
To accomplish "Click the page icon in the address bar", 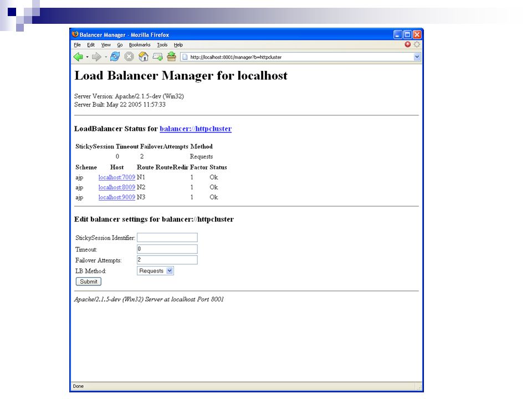I will click(x=184, y=57).
